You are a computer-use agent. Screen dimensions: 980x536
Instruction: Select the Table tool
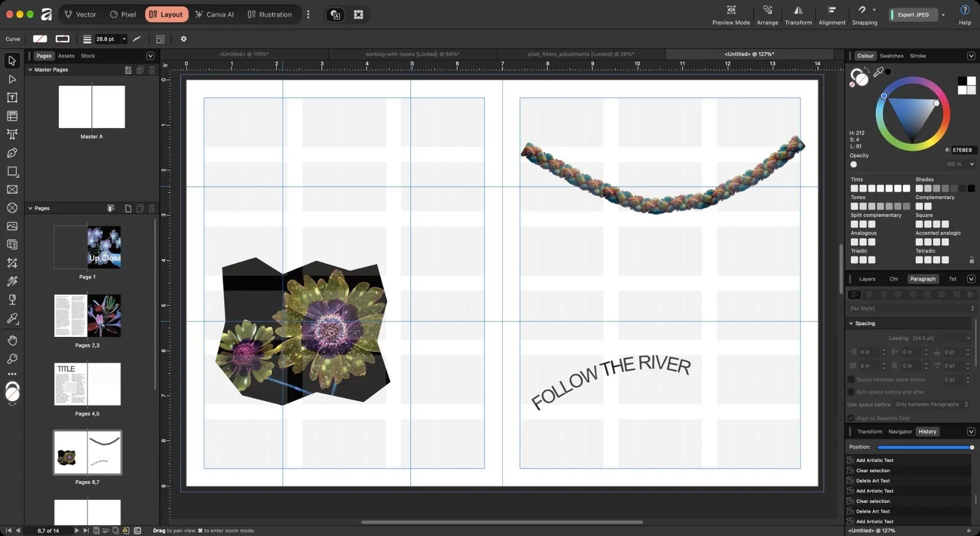pyautogui.click(x=12, y=116)
